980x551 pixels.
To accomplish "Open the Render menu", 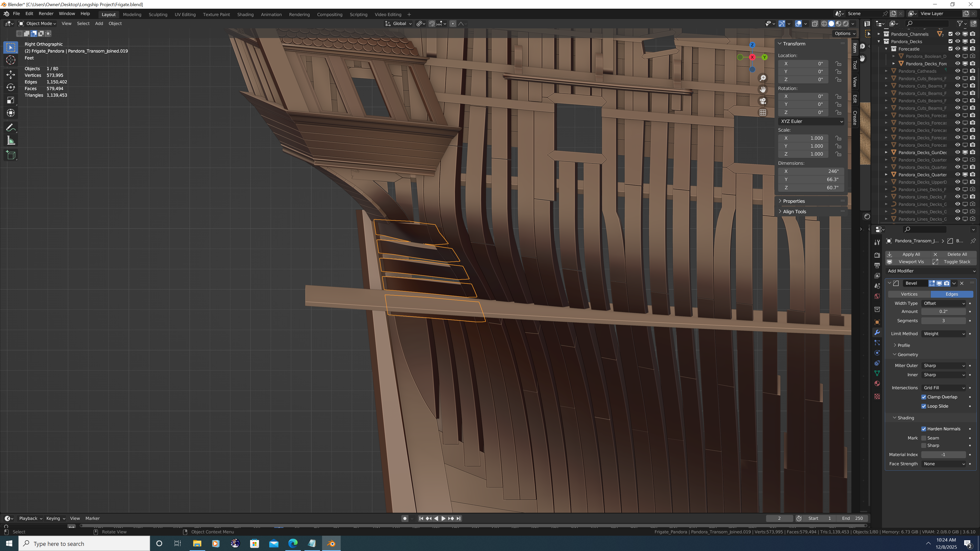I will (x=46, y=14).
